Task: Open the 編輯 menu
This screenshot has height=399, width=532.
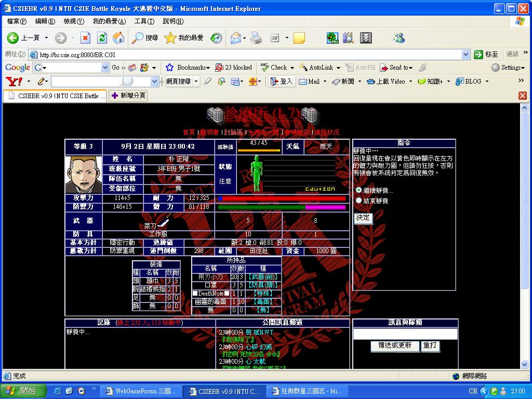Action: [x=45, y=21]
